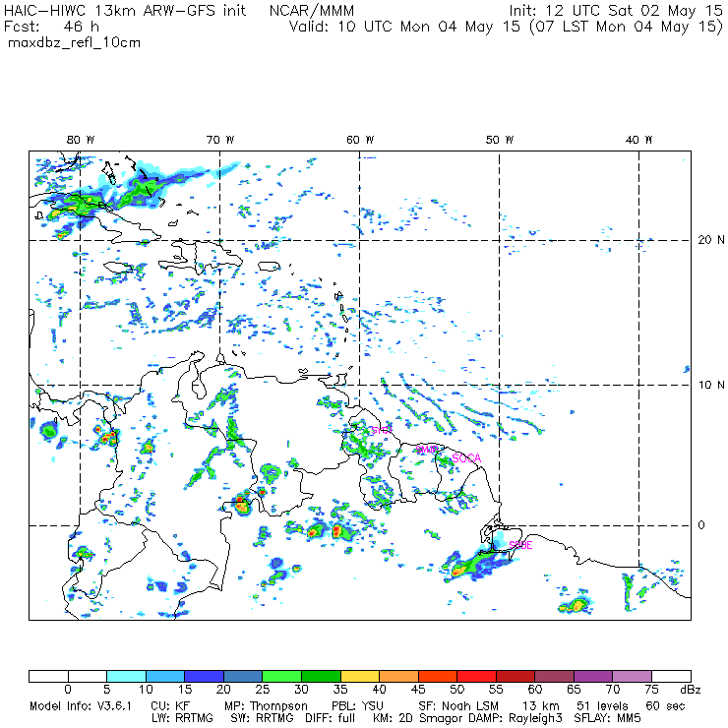The image size is (728, 728).
Task: Click the 'SW: RRTMG' shortwave text
Action: 263,718
